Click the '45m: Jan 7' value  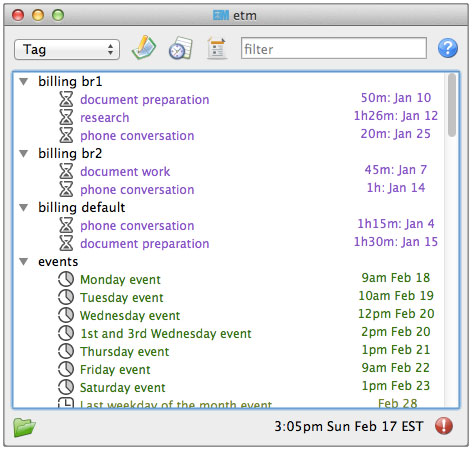point(396,170)
